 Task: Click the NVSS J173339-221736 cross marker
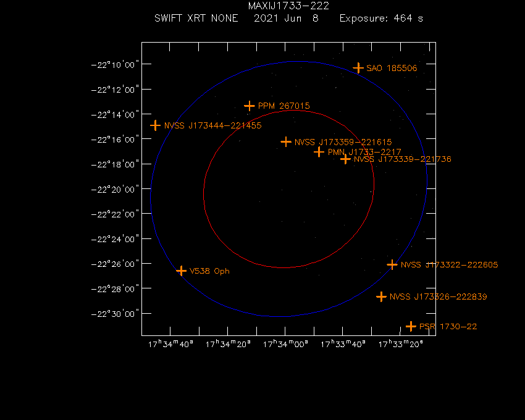point(345,159)
